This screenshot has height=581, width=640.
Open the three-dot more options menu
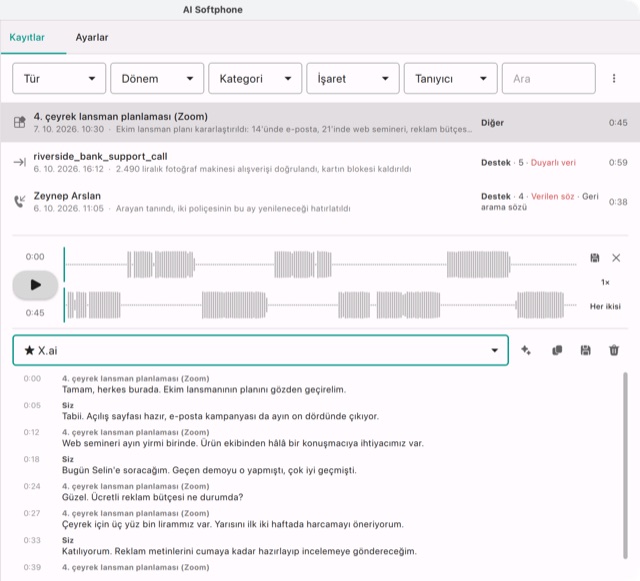click(614, 78)
